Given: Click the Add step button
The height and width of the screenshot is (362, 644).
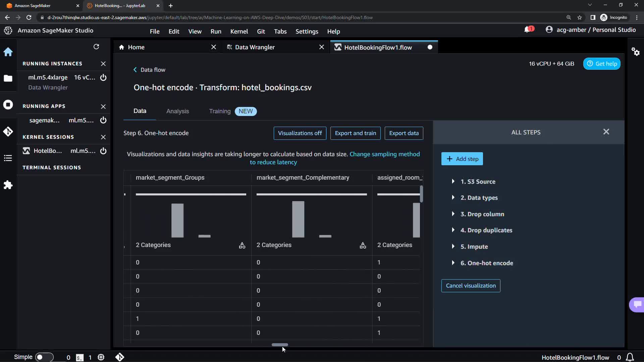Looking at the screenshot, I should coord(462,159).
